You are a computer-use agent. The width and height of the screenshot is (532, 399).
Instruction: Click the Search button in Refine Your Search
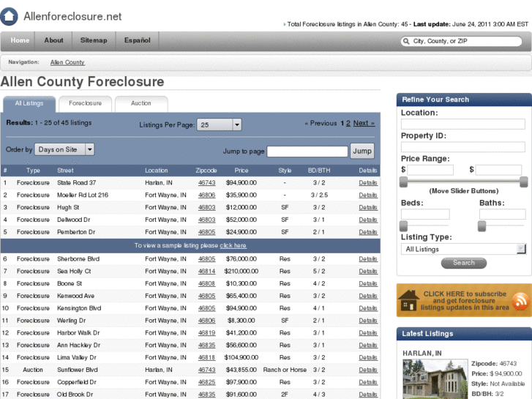pos(463,263)
